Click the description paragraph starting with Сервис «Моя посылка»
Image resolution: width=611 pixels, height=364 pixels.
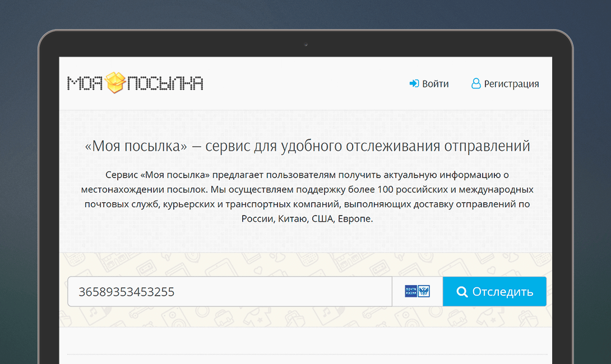[x=307, y=197]
